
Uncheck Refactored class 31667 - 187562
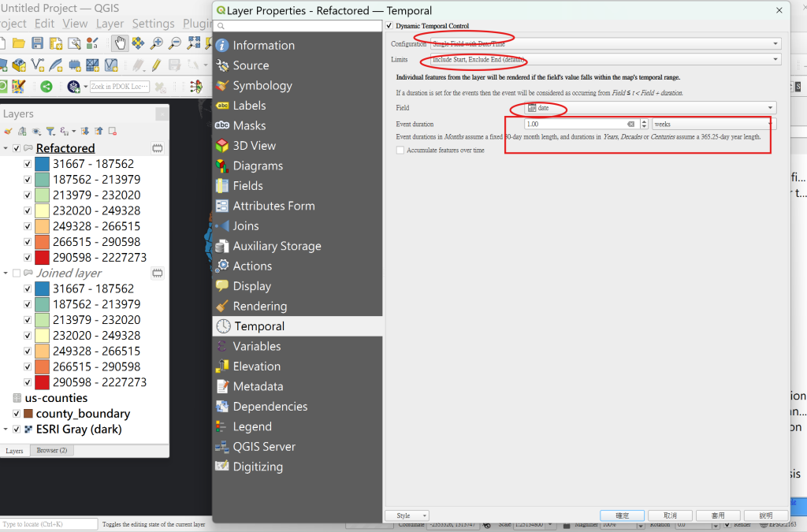click(x=28, y=164)
